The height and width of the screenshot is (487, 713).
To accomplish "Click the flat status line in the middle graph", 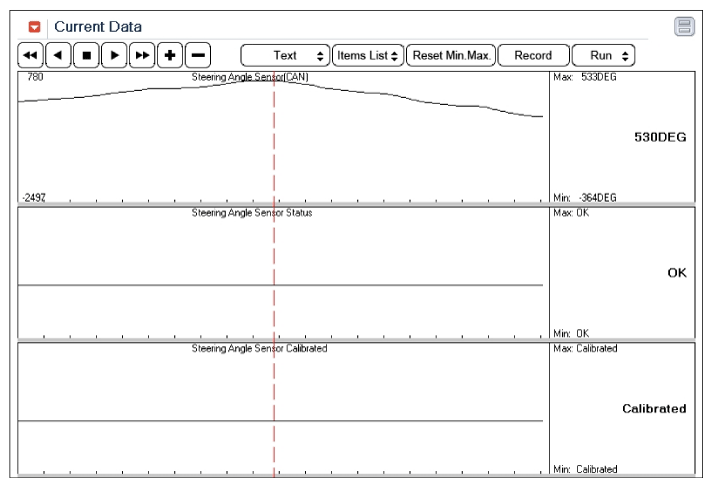I will [x=281, y=285].
